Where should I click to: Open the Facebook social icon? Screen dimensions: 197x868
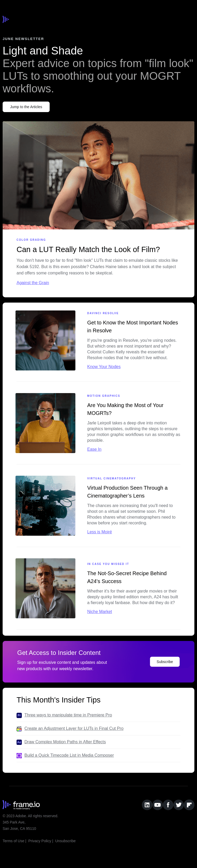pyautogui.click(x=168, y=805)
